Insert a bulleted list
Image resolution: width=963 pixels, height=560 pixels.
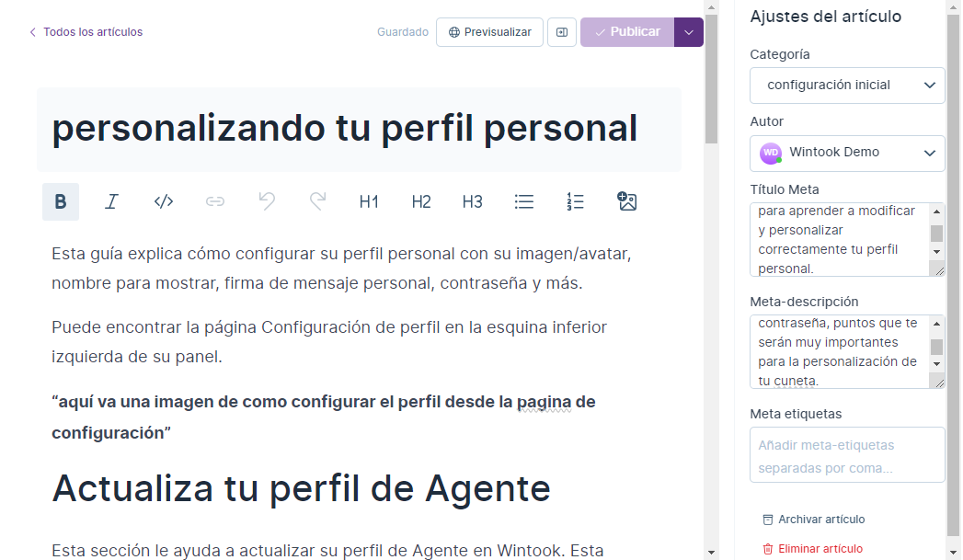[x=524, y=201]
